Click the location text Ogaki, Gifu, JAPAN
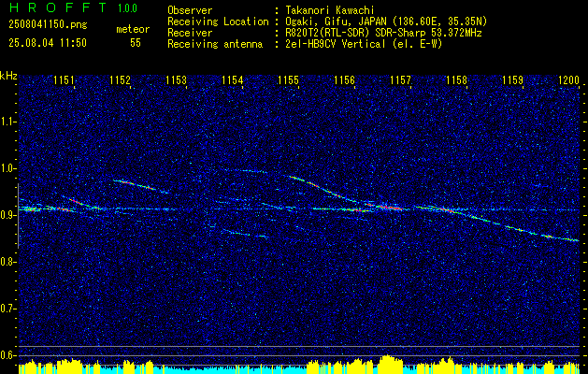 [386, 22]
